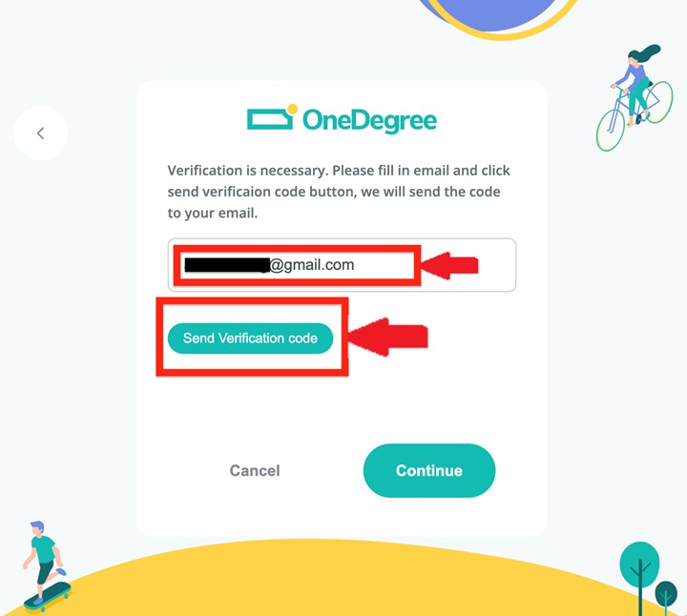Click the yellow dot on OneDegree logo

pyautogui.click(x=293, y=108)
